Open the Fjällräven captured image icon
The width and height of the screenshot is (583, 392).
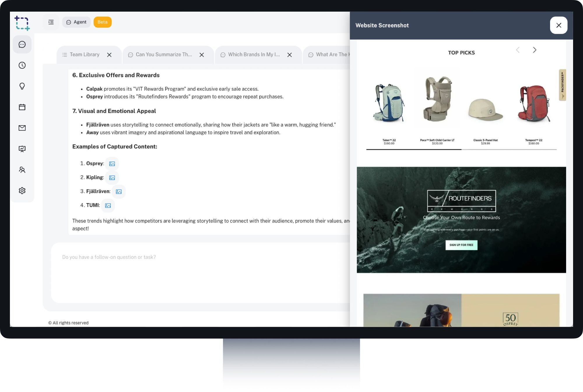point(119,192)
